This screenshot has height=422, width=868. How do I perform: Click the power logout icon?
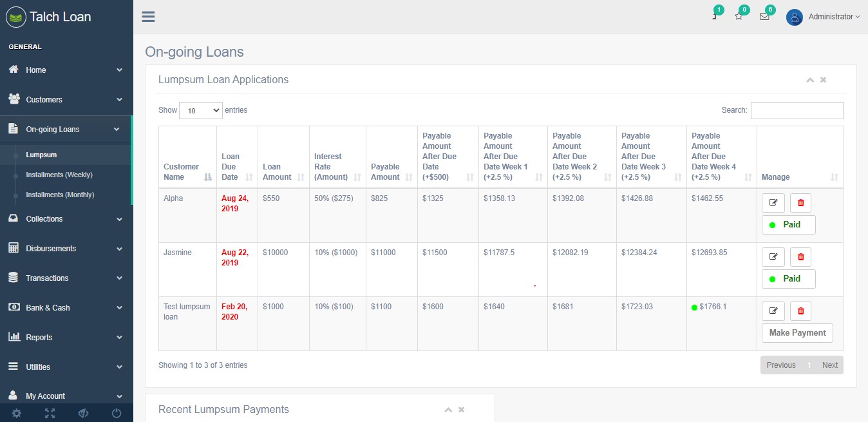(117, 413)
